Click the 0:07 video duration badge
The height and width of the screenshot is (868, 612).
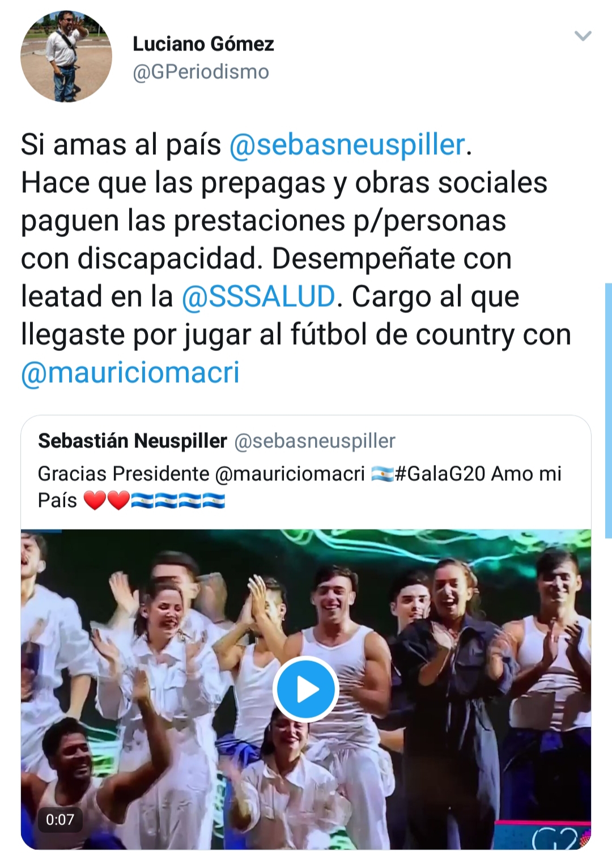click(x=60, y=819)
